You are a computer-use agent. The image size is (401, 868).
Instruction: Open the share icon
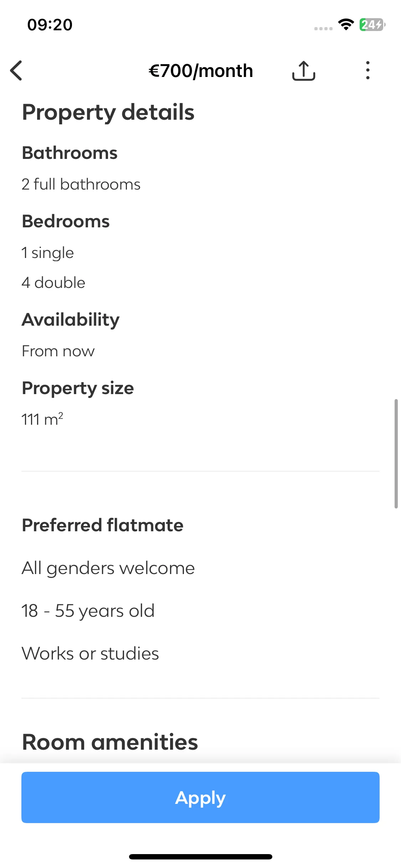click(304, 71)
